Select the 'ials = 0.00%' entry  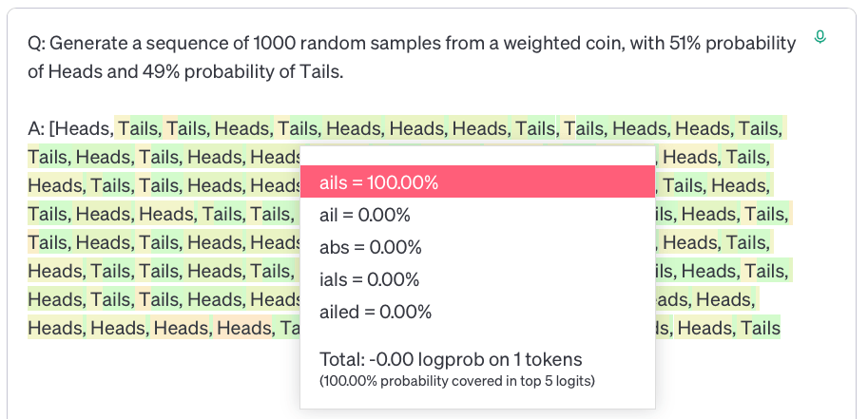coord(369,279)
